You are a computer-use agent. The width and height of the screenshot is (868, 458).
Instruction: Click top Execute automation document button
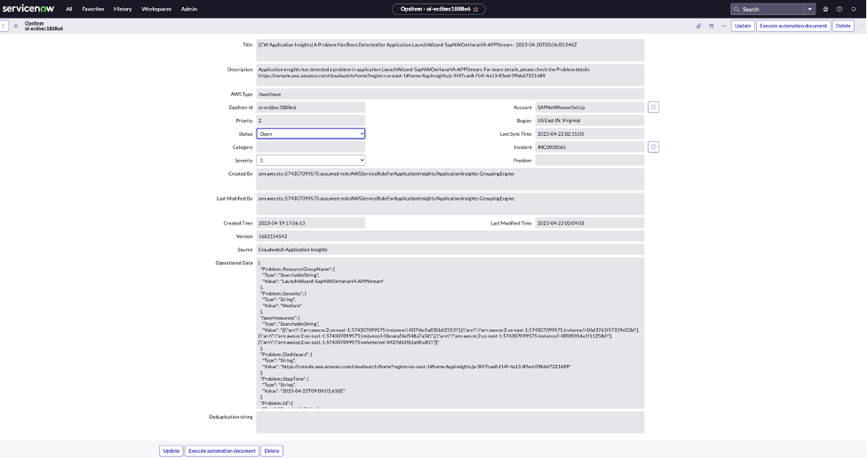pyautogui.click(x=793, y=26)
